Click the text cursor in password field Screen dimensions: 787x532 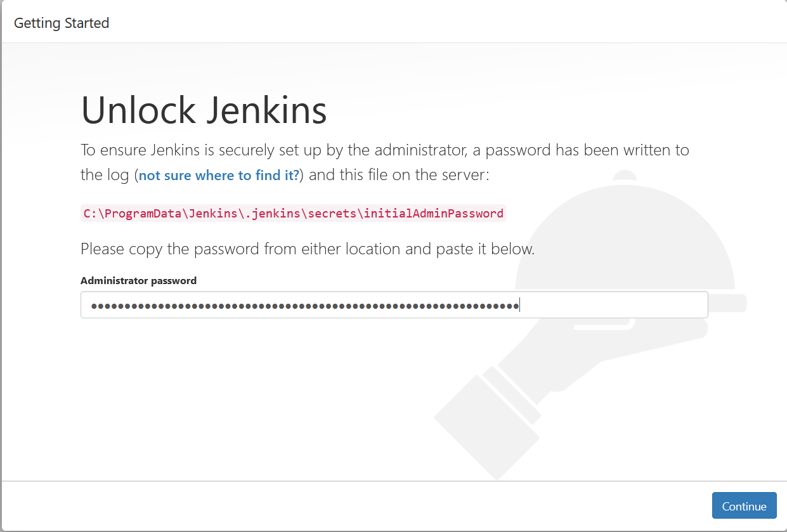click(x=519, y=304)
